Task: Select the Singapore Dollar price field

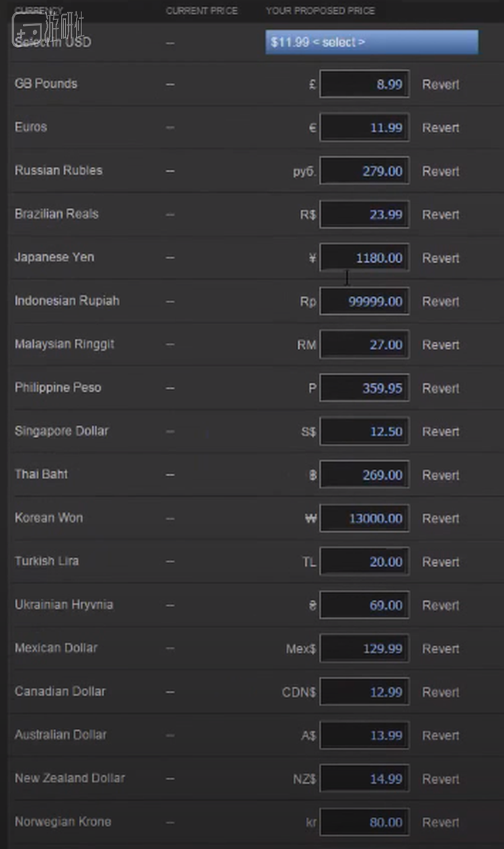Action: tap(364, 432)
